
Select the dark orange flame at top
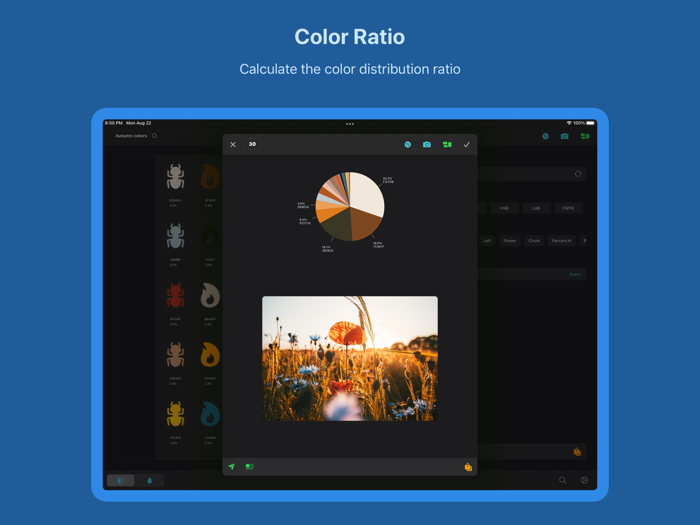[x=210, y=177]
